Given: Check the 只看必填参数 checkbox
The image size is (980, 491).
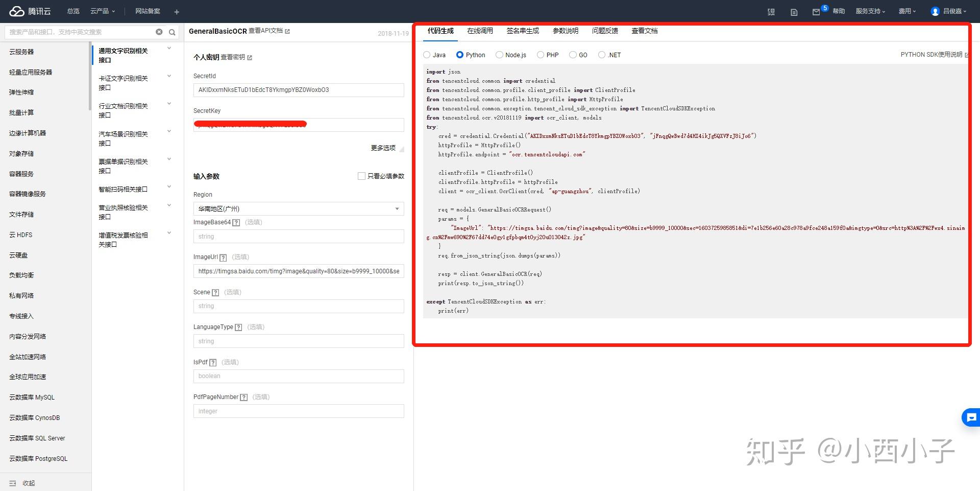Looking at the screenshot, I should (x=361, y=176).
